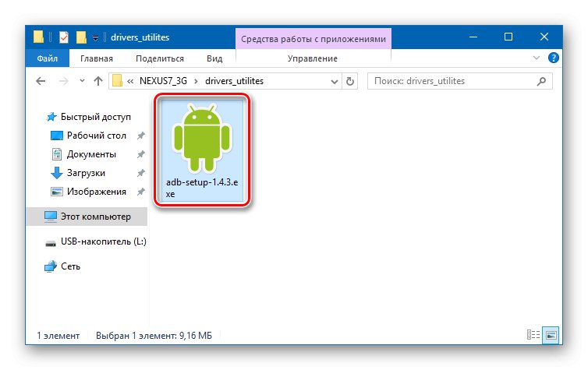
Task: Click drivers_utilites in the address breadcrumb
Action: [x=235, y=81]
